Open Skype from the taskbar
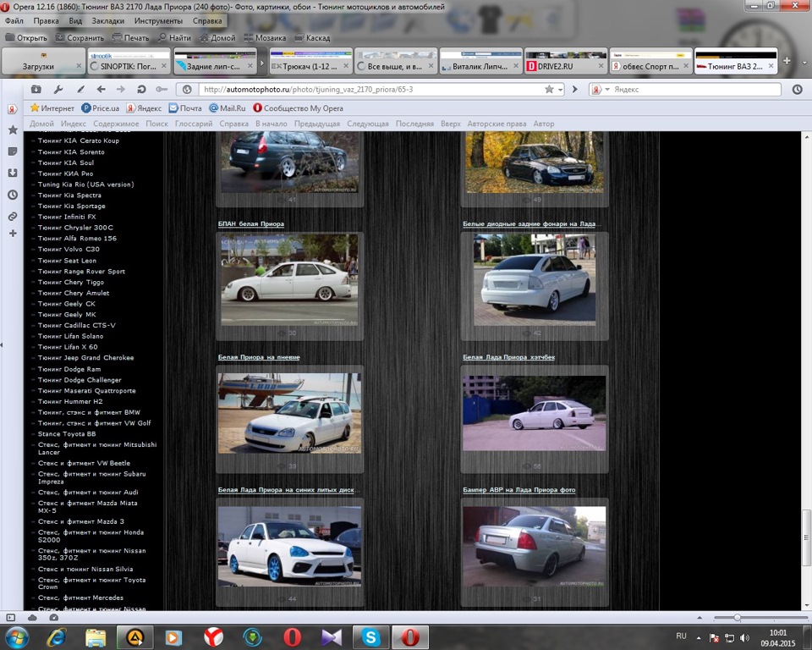This screenshot has height=650, width=812. (370, 637)
